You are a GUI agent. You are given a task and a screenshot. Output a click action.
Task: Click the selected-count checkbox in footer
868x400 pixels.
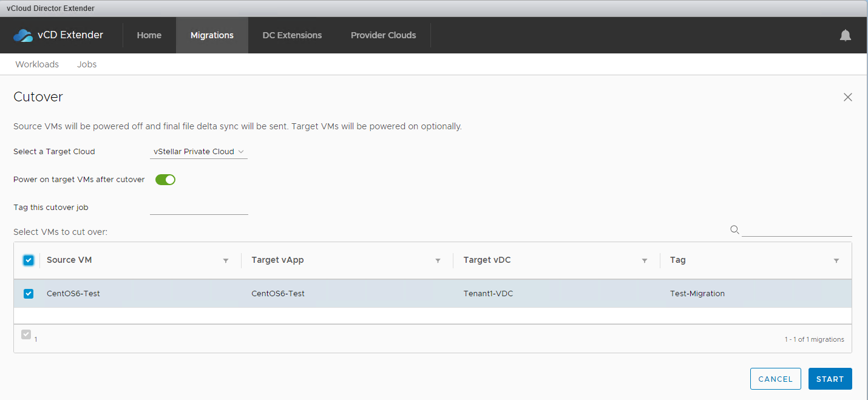[26, 334]
